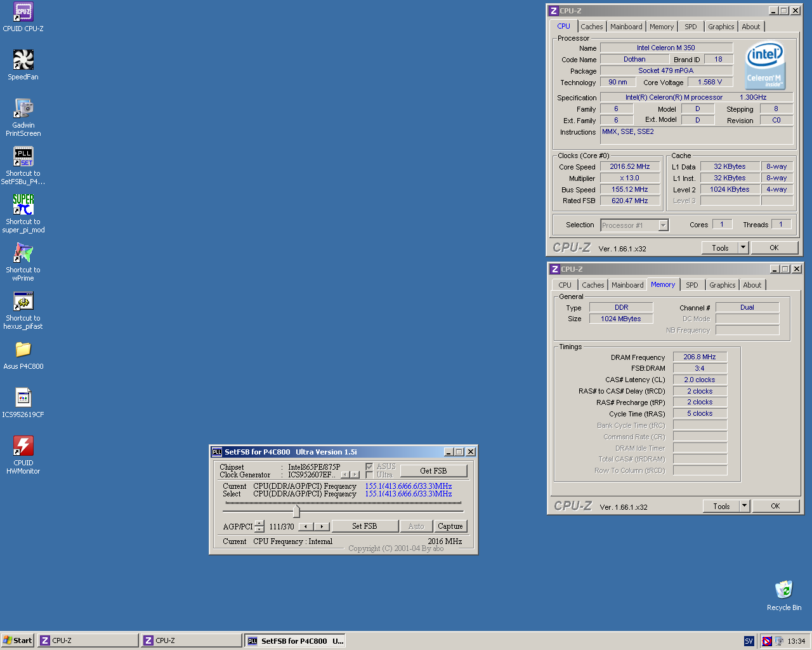
Task: Click the Intel Celeron M 350 name field
Action: [x=666, y=48]
